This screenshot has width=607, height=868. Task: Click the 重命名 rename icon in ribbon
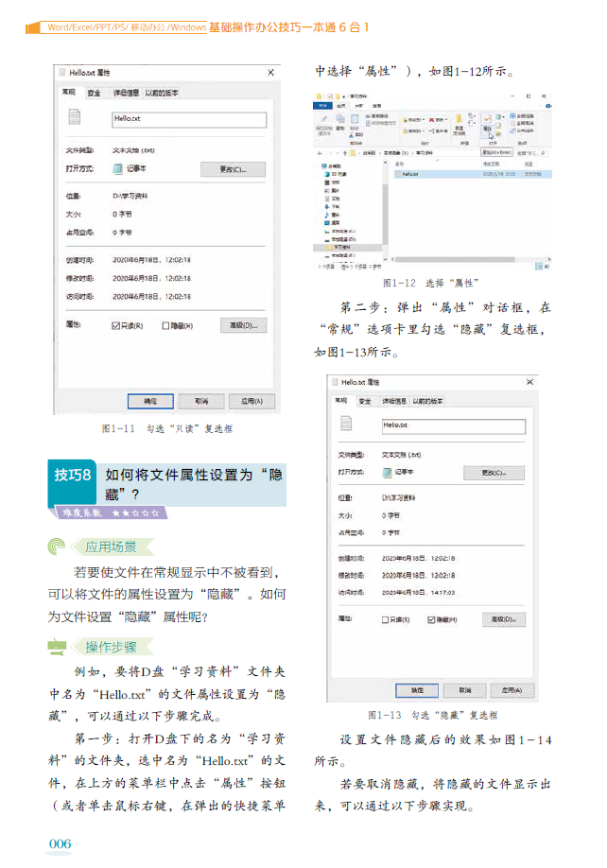pyautogui.click(x=431, y=131)
